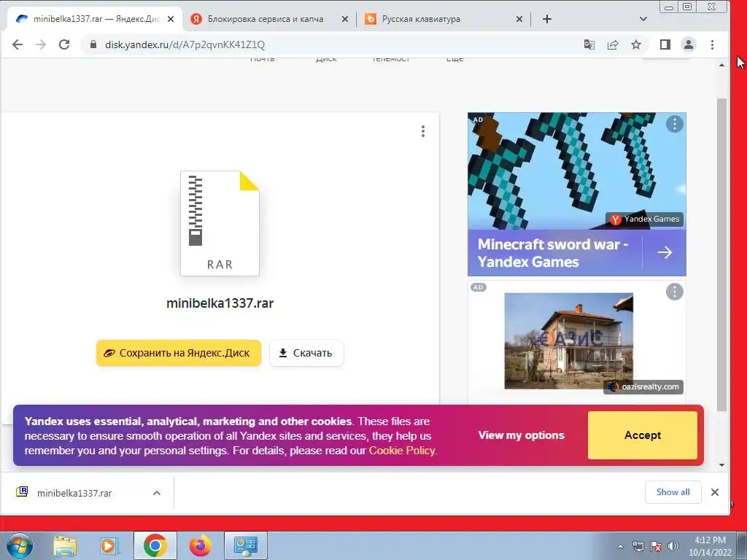The height and width of the screenshot is (560, 747).
Task: Click Show all downloads button
Action: click(x=673, y=492)
